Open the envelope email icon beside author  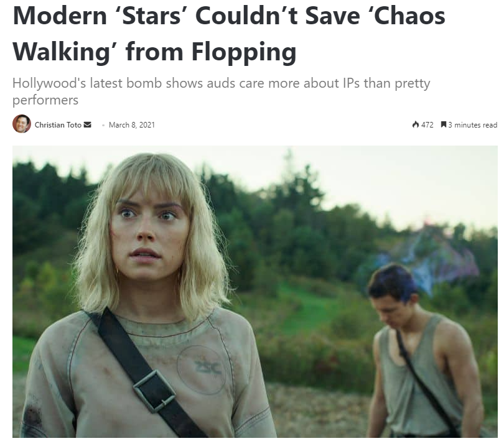88,124
